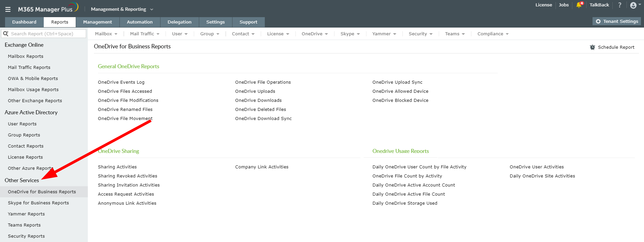
Task: Open Group Reports in sidebar
Action: [24, 135]
